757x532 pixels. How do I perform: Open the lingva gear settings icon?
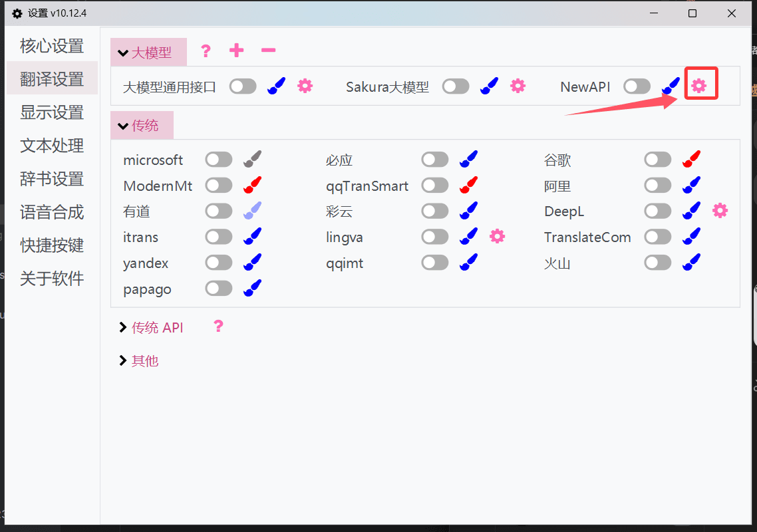click(497, 236)
